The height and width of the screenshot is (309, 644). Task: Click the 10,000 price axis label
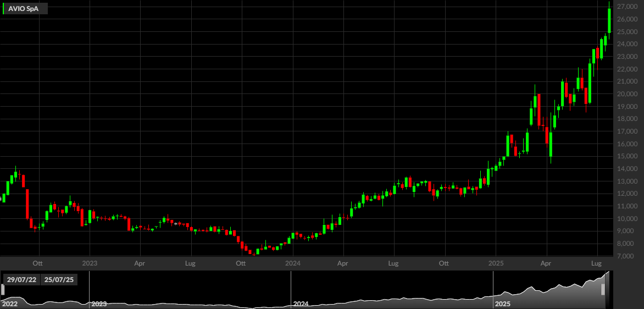pos(627,219)
